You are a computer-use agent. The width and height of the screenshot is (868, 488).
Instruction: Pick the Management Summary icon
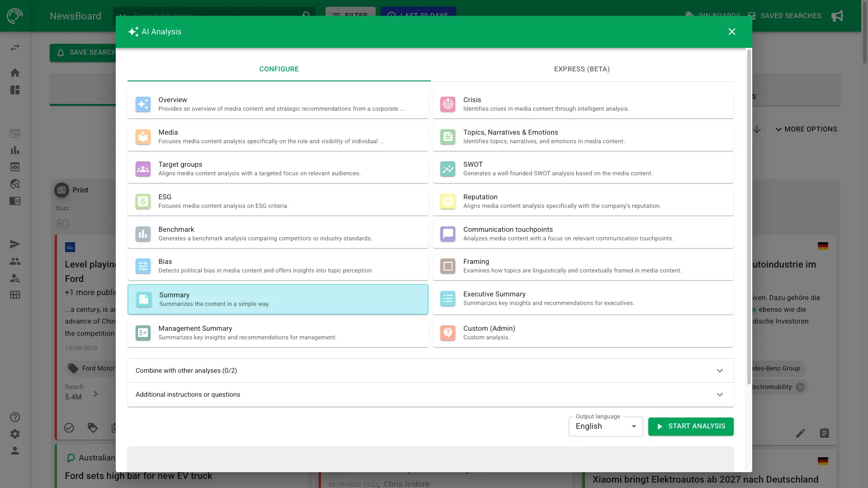click(x=143, y=333)
